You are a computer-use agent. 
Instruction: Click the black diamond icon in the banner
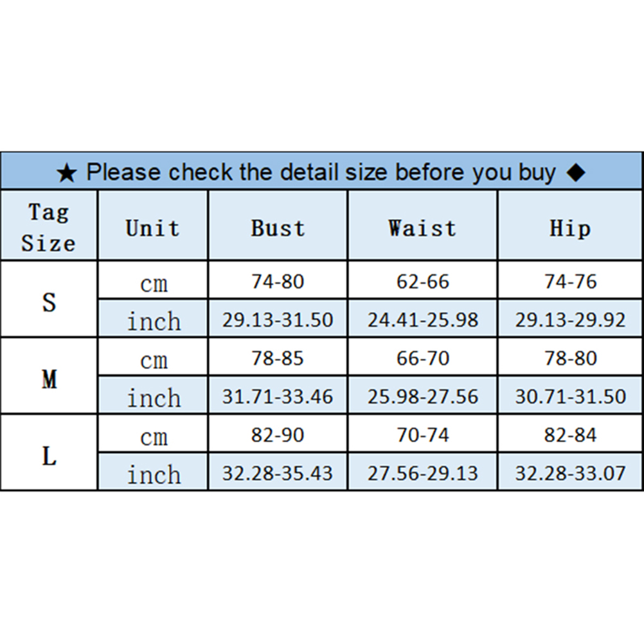point(577,172)
